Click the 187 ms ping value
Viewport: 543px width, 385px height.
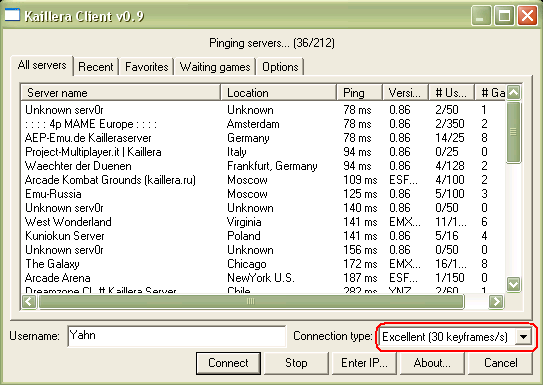360,278
